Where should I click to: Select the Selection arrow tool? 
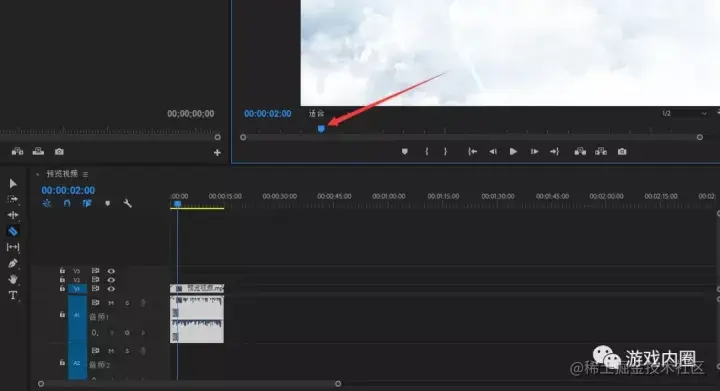point(13,184)
